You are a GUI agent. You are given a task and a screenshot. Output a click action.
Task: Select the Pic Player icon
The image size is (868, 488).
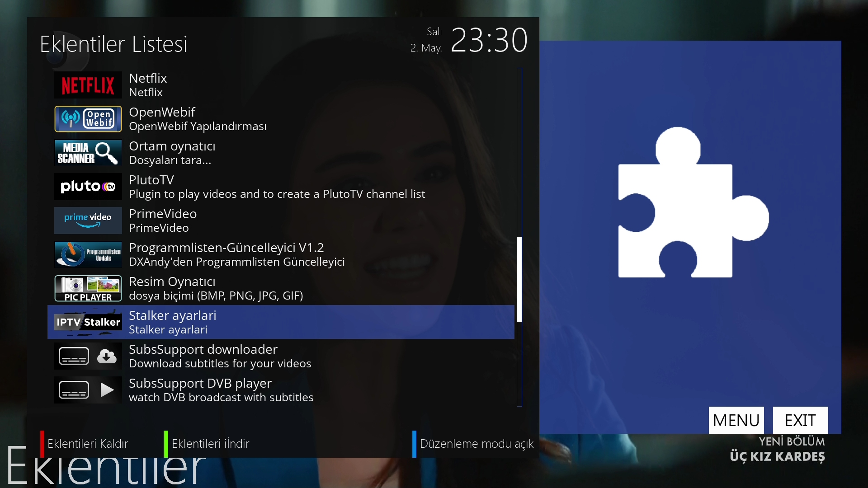(x=88, y=288)
